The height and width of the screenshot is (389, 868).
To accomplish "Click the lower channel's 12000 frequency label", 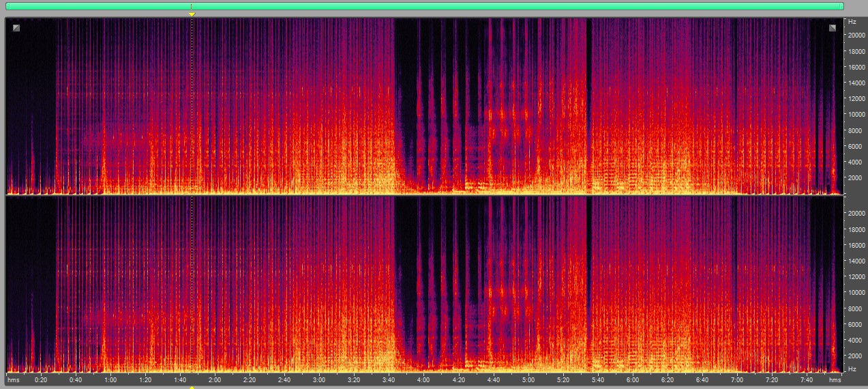I will [856, 276].
